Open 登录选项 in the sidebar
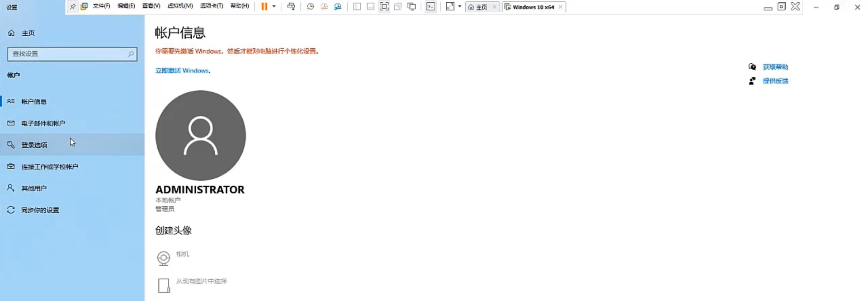868x301 pixels. click(x=34, y=145)
